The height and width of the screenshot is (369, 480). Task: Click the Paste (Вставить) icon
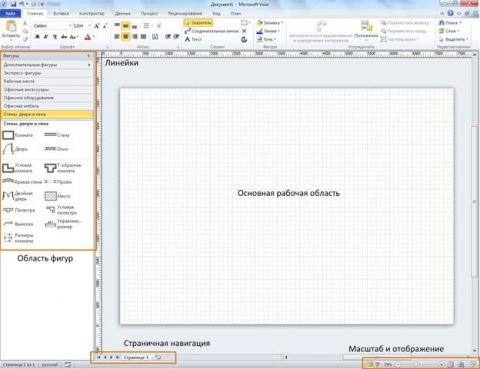pos(11,29)
